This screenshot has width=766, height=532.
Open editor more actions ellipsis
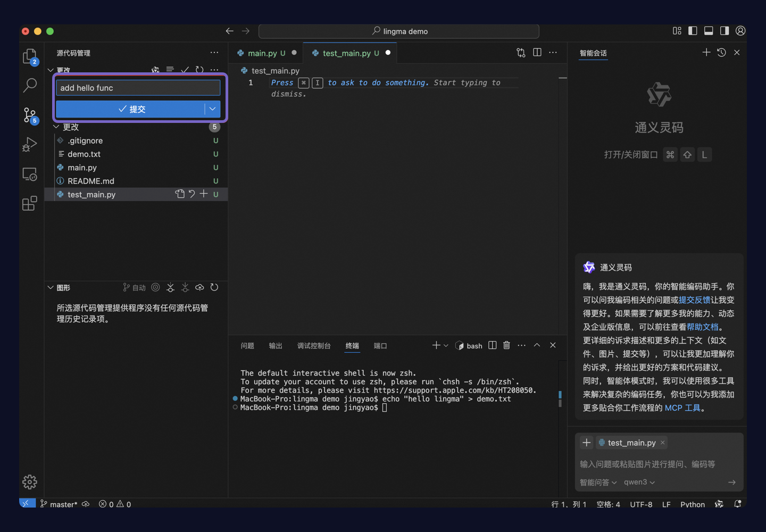(x=553, y=53)
